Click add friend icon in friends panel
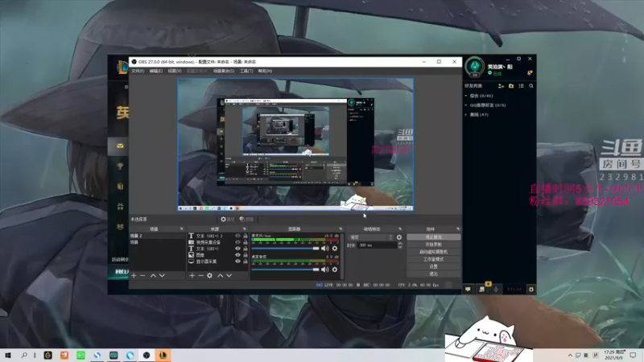644x362 pixels. click(501, 86)
